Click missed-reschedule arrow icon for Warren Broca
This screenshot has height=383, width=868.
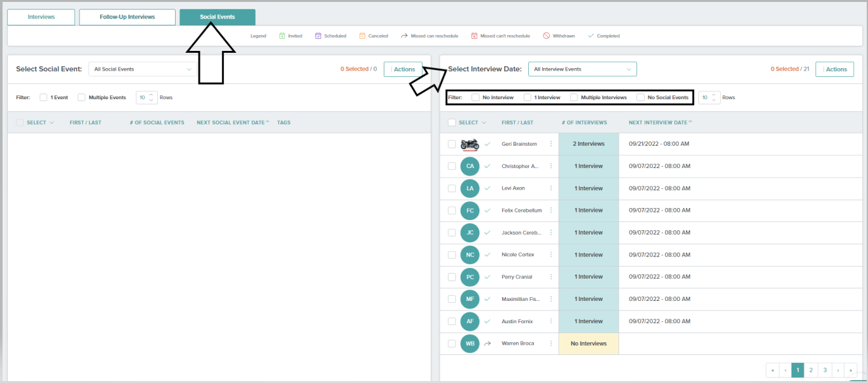(x=487, y=344)
